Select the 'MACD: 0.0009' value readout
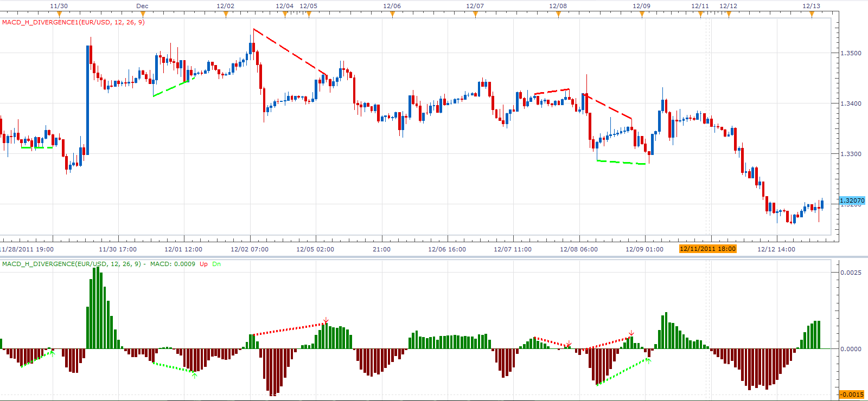The height and width of the screenshot is (401, 868). pos(173,264)
